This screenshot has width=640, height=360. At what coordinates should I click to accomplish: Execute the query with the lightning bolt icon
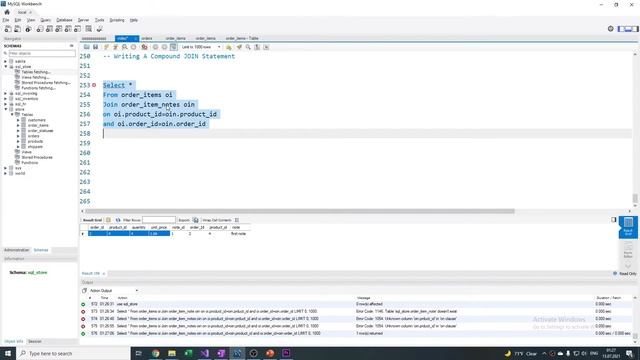point(107,47)
